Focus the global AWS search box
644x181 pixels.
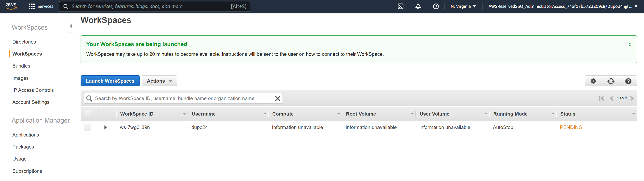click(x=155, y=7)
